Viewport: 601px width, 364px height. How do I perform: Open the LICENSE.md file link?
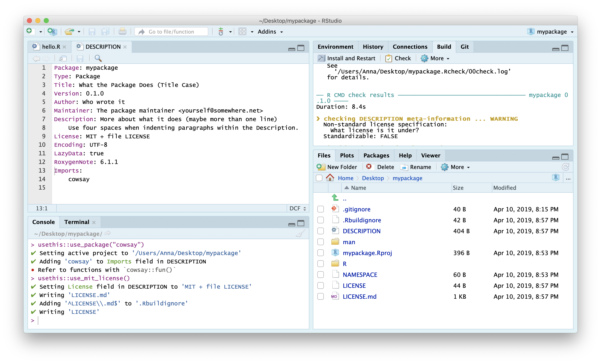(x=360, y=296)
